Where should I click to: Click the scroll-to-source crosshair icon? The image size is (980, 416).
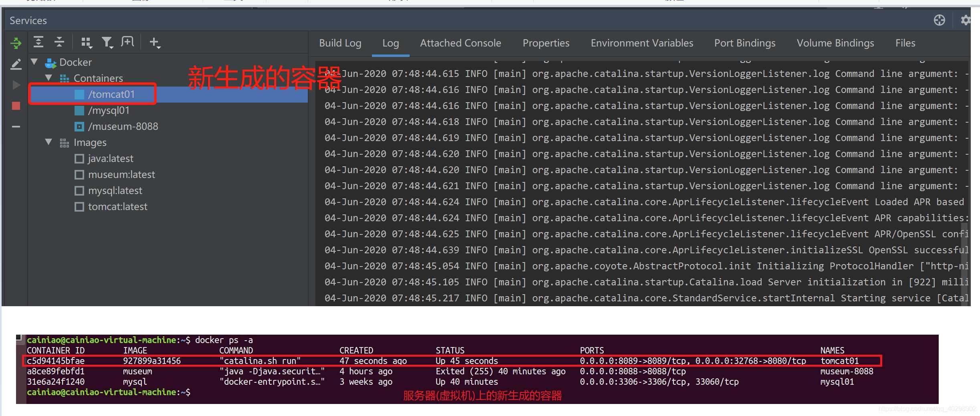click(940, 20)
